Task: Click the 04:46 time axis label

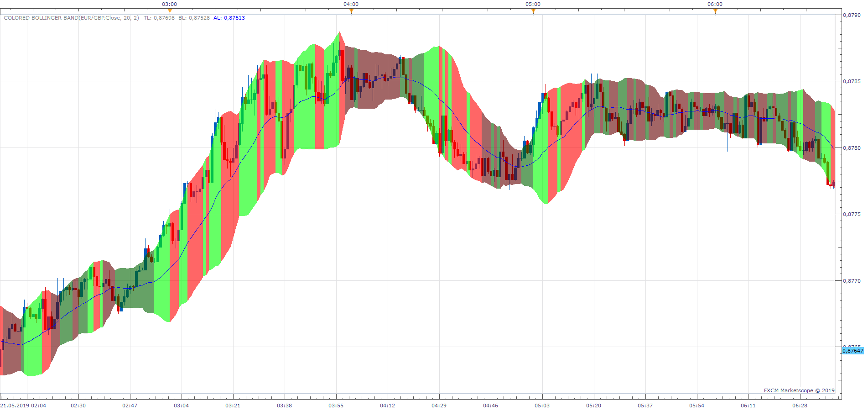Action: pyautogui.click(x=491, y=406)
